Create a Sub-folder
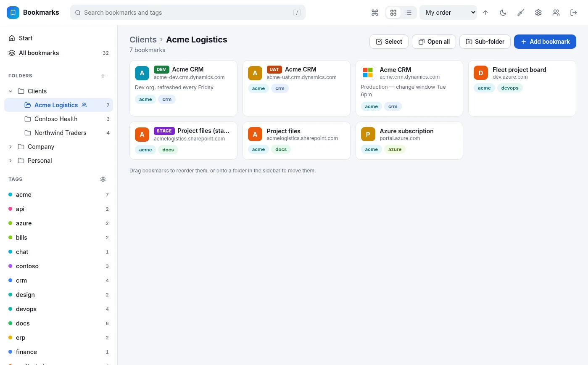588x365 pixels. [x=485, y=42]
